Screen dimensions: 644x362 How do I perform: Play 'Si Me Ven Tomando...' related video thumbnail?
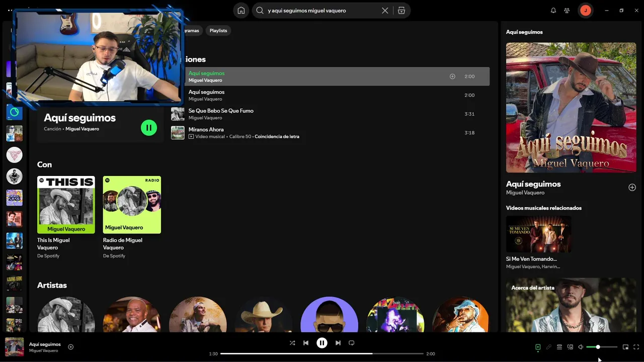(538, 234)
